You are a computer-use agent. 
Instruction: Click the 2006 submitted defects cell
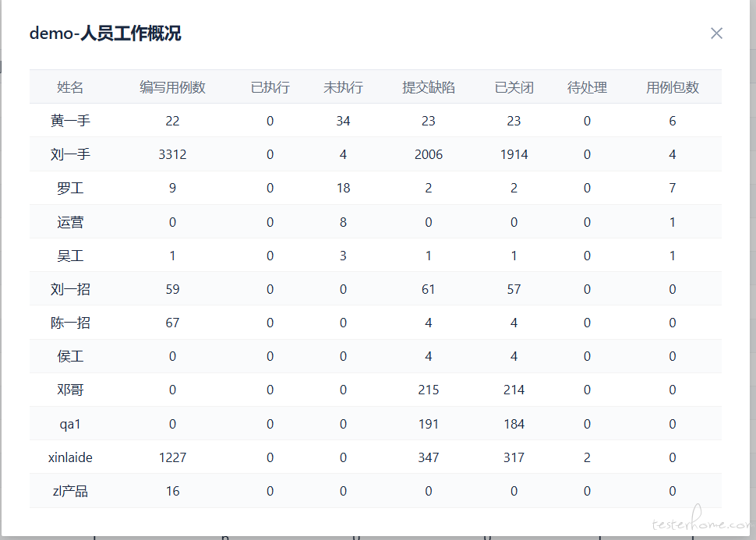coord(428,154)
